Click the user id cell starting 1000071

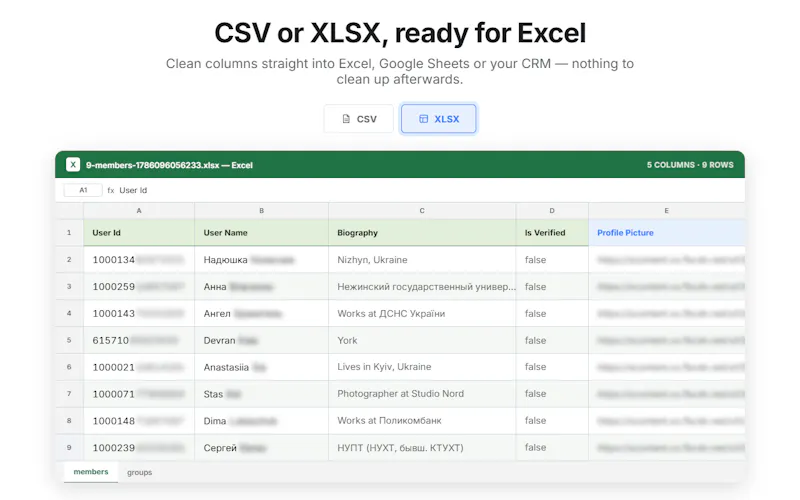click(x=139, y=394)
